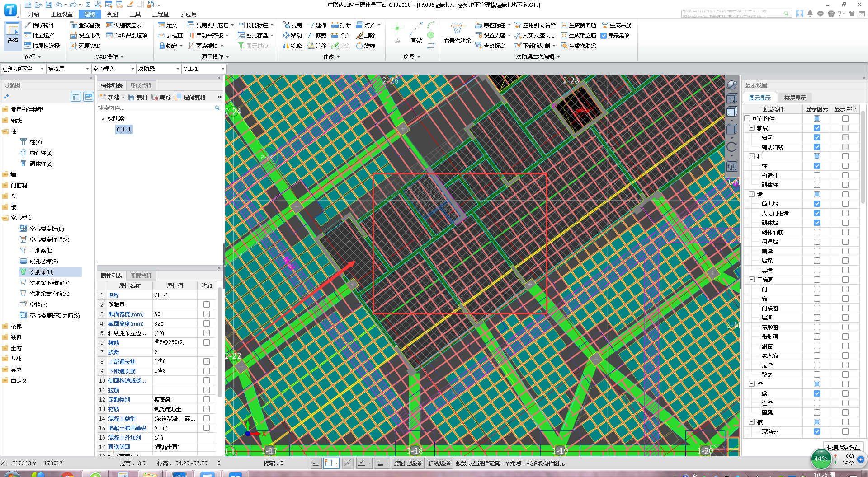
Task: Select the 打断 tool
Action: 341,25
